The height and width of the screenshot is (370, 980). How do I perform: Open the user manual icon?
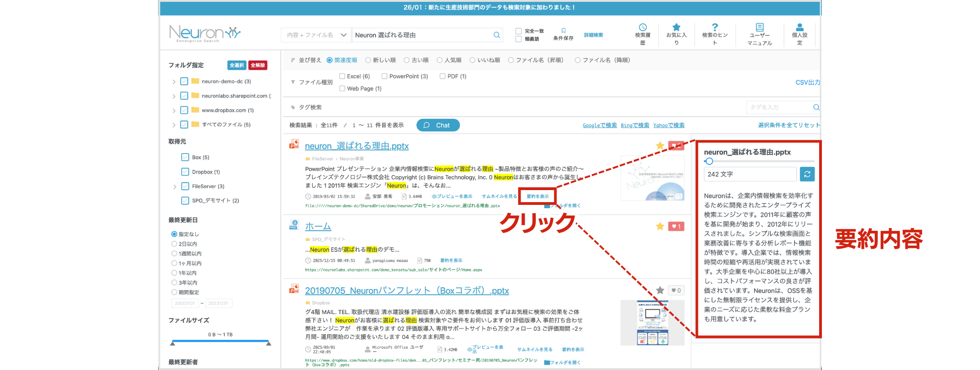click(x=759, y=27)
